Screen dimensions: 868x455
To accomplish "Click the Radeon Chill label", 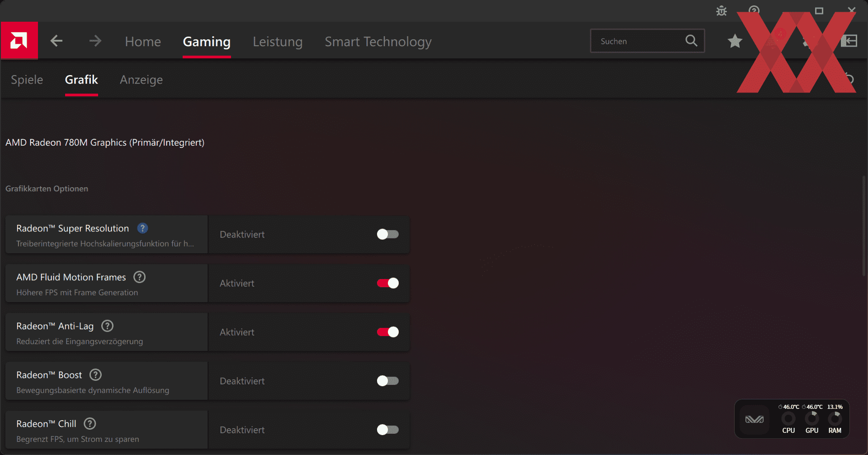I will tap(46, 424).
